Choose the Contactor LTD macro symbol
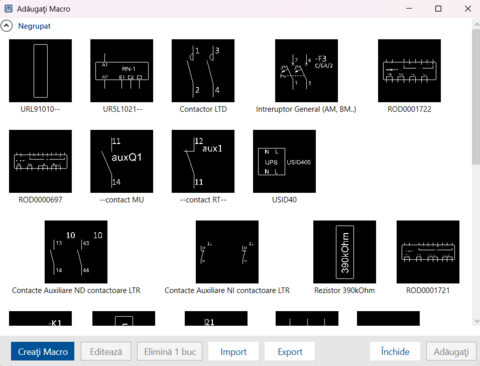This screenshot has width=480, height=366. tap(203, 71)
